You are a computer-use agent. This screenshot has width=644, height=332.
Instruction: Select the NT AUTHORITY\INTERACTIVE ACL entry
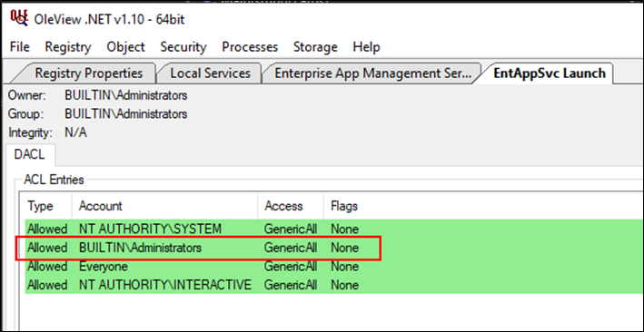pos(334,285)
